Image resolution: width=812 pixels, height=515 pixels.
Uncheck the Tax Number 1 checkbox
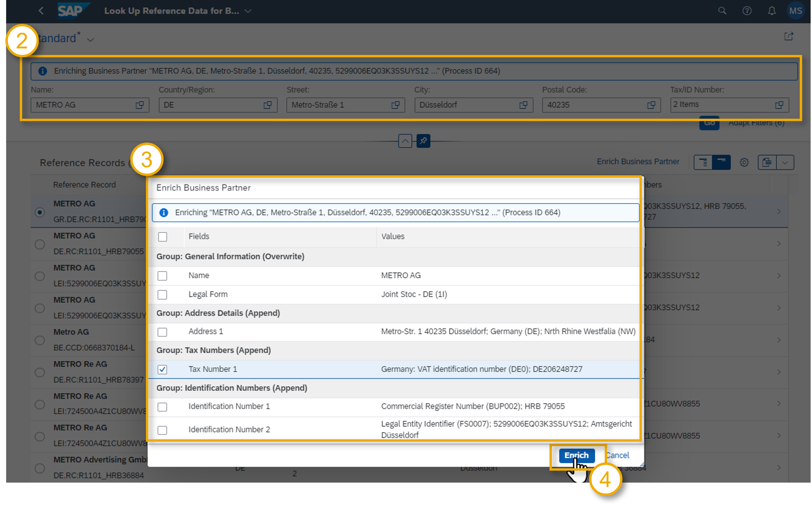point(162,369)
